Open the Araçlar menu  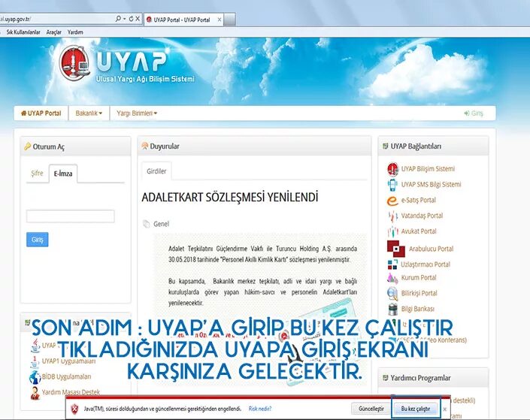[x=53, y=32]
